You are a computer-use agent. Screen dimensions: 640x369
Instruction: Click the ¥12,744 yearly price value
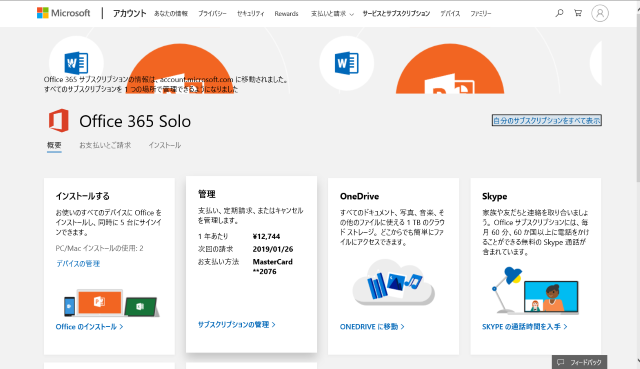(266, 236)
